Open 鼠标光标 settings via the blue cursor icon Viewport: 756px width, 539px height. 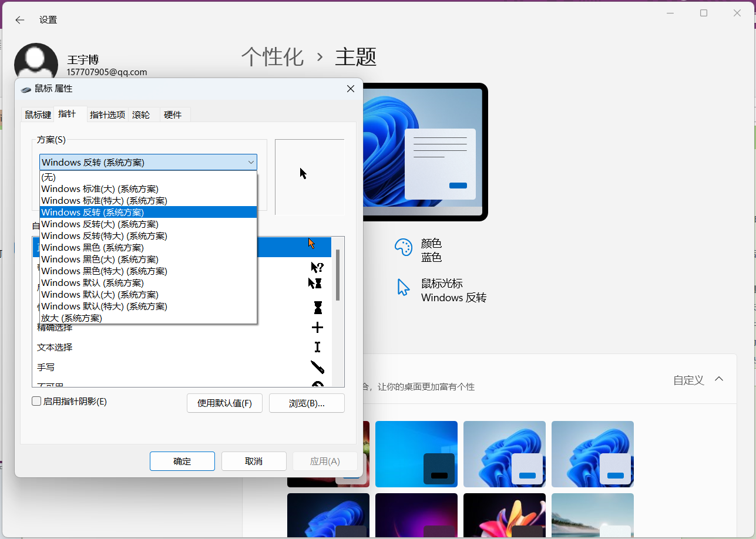[x=404, y=287]
